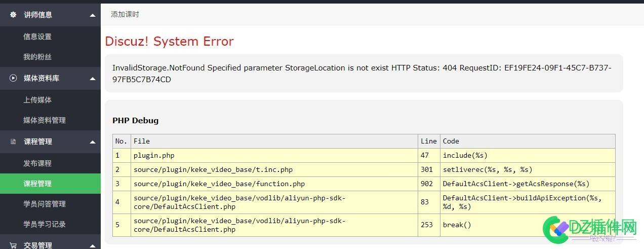Collapse the 讲师信息 section arrow
Image resolution: width=644 pixels, height=249 pixels.
click(92, 15)
